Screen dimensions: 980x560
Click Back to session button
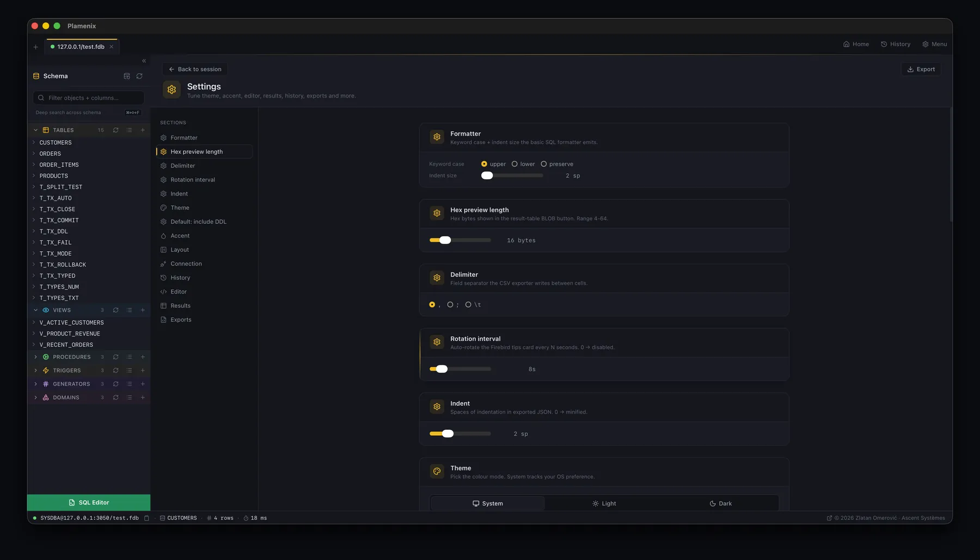tap(195, 69)
